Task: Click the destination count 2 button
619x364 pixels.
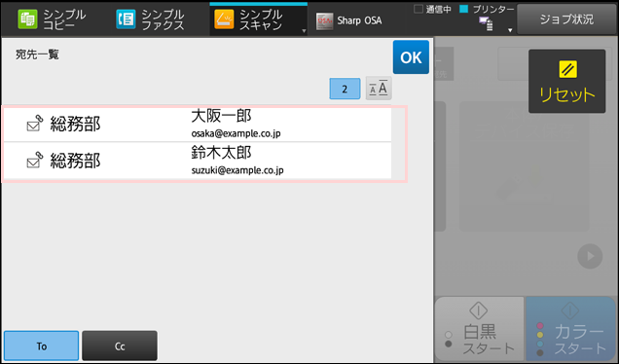Action: (x=345, y=89)
